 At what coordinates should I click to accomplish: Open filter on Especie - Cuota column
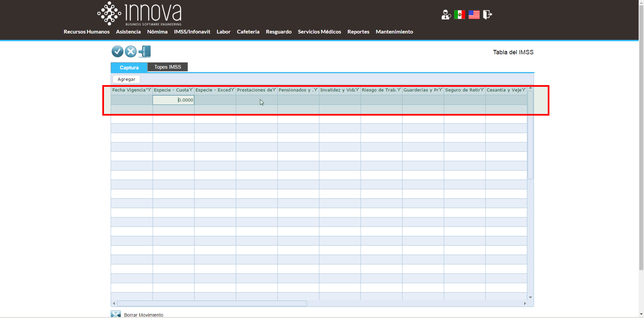191,90
